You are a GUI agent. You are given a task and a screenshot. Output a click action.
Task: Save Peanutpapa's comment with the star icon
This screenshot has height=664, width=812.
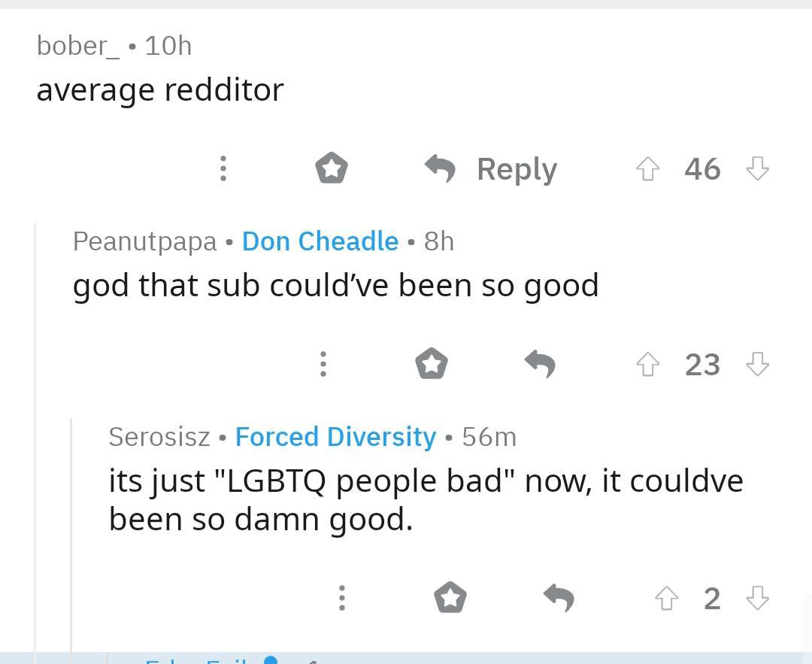coord(432,364)
